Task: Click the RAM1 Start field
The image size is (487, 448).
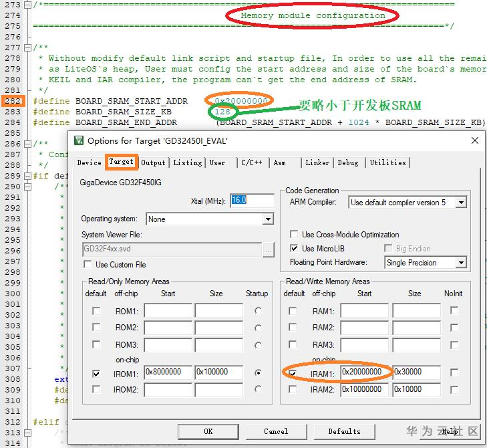Action: click(x=364, y=311)
